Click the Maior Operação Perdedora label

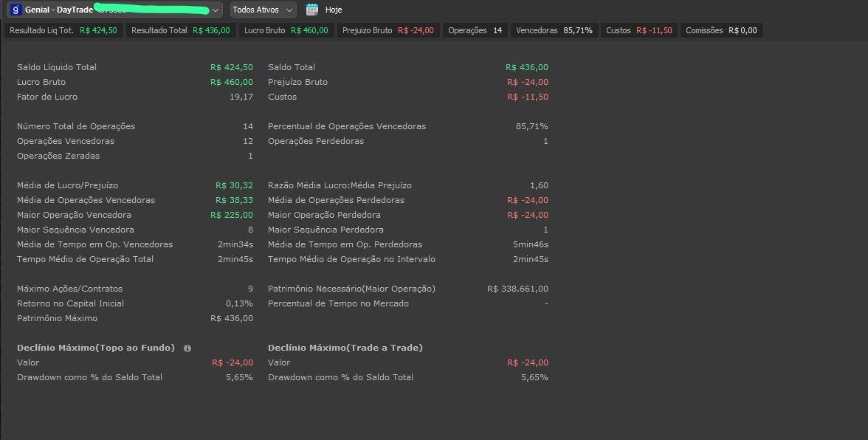pyautogui.click(x=325, y=215)
